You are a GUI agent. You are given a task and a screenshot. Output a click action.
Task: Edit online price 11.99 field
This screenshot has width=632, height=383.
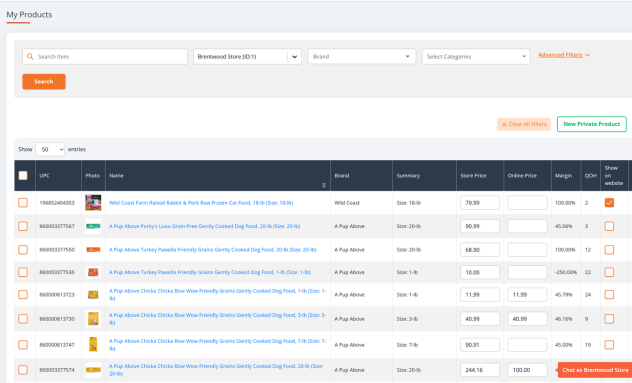click(527, 295)
